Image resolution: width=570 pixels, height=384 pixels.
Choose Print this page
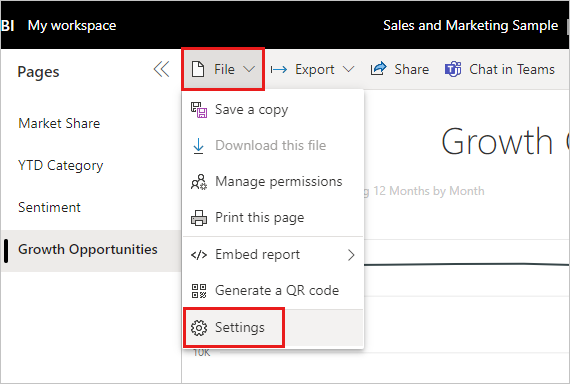tap(273, 217)
